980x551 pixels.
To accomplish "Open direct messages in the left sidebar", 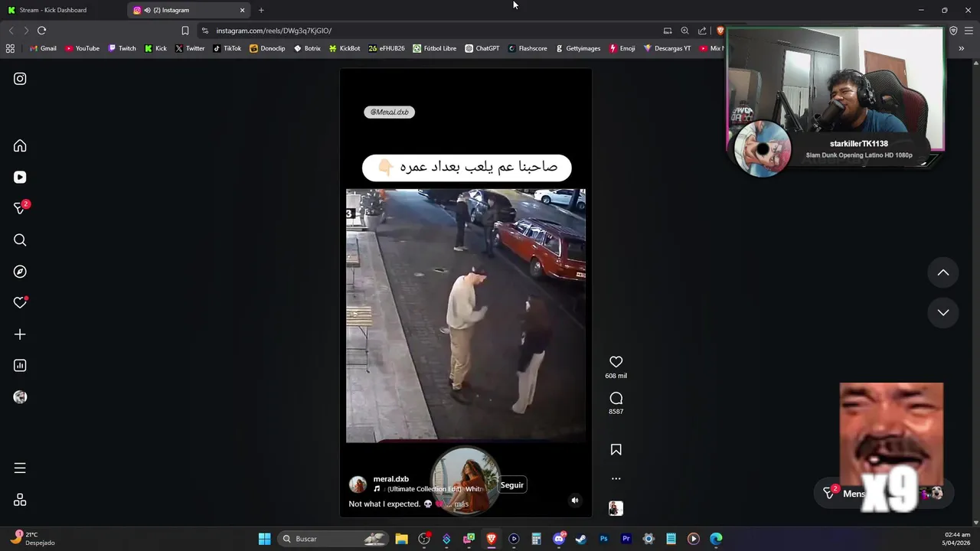I will pos(20,208).
